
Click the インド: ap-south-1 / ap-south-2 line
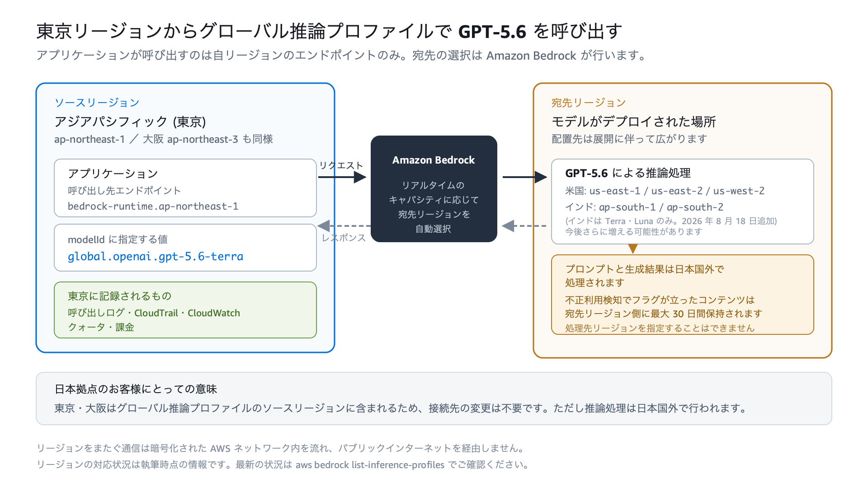[644, 207]
